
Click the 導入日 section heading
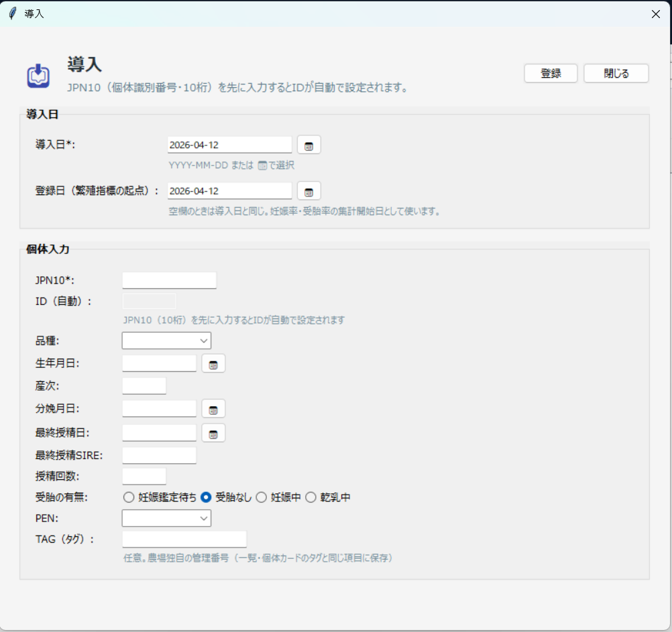coord(42,115)
